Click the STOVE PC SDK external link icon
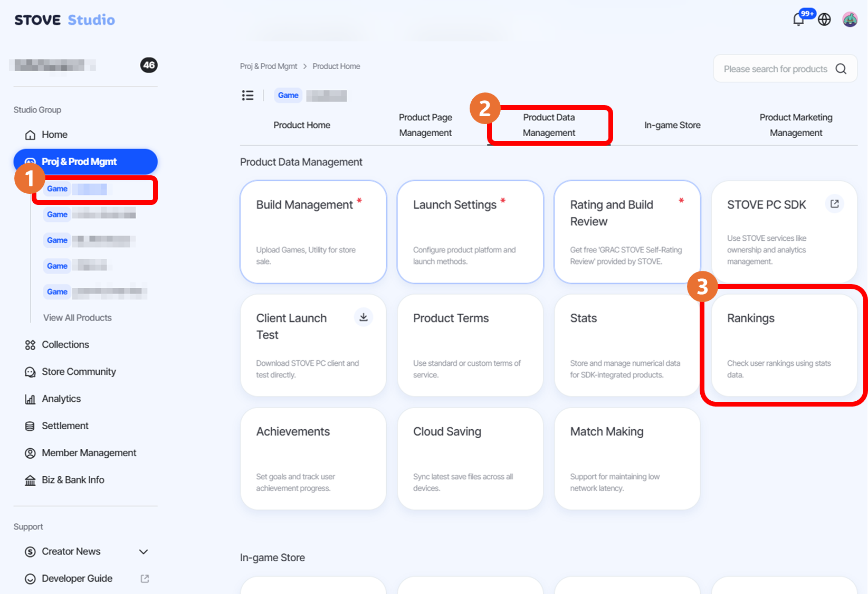 (834, 204)
